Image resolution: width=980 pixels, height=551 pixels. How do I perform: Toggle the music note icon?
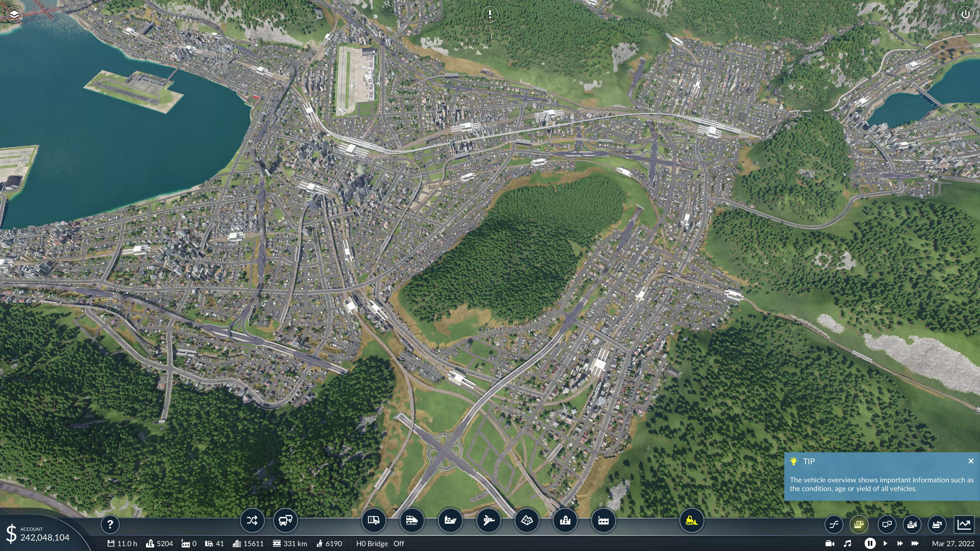click(x=847, y=543)
